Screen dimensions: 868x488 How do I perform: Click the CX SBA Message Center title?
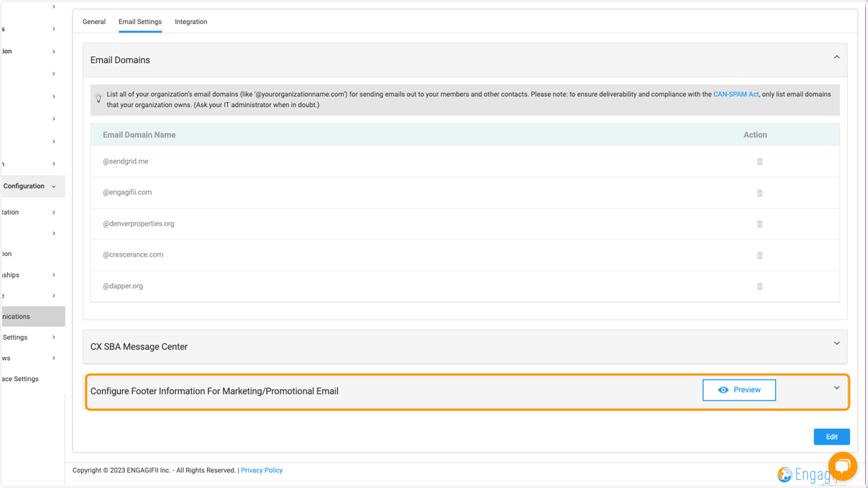tap(139, 346)
